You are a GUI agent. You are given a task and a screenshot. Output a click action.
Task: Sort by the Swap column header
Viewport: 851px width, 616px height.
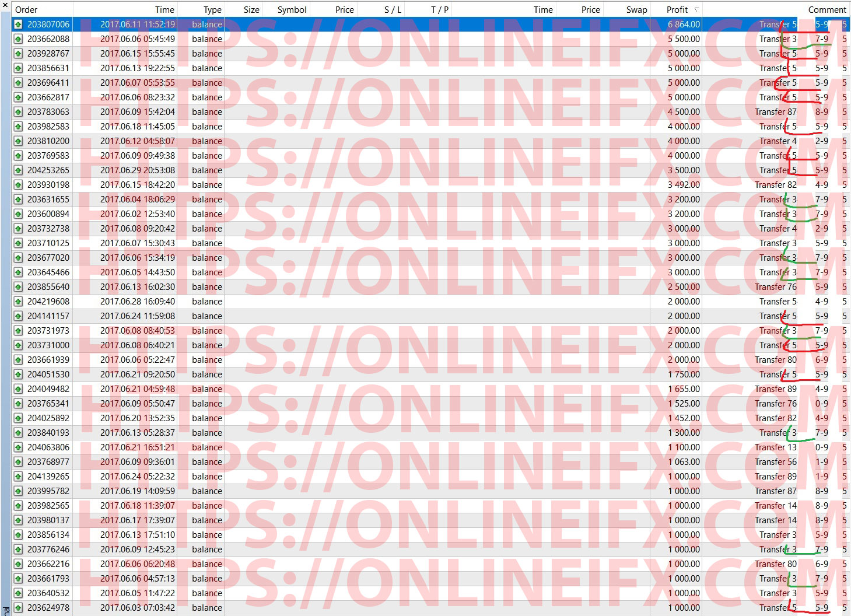click(x=636, y=9)
